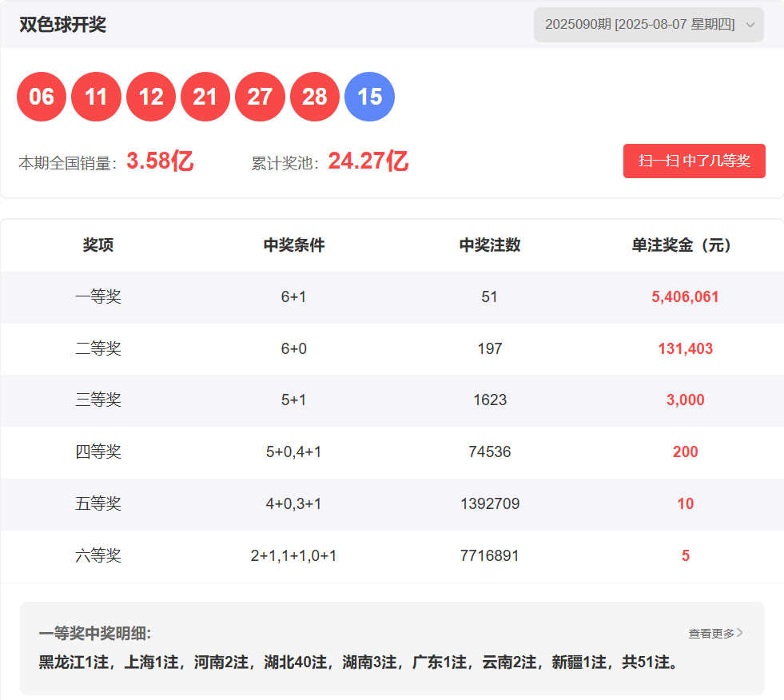The width and height of the screenshot is (784, 700).
Task: Click the first-prize province breakdown text
Action: 359,662
